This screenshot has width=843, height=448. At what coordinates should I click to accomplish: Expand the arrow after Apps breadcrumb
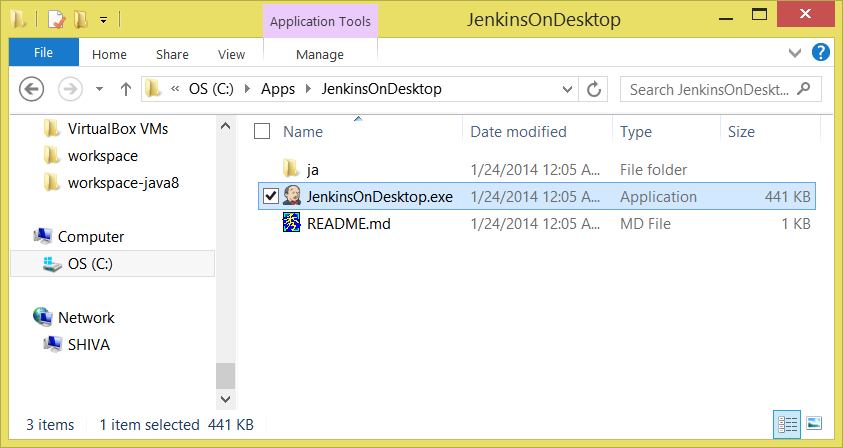[x=309, y=89]
